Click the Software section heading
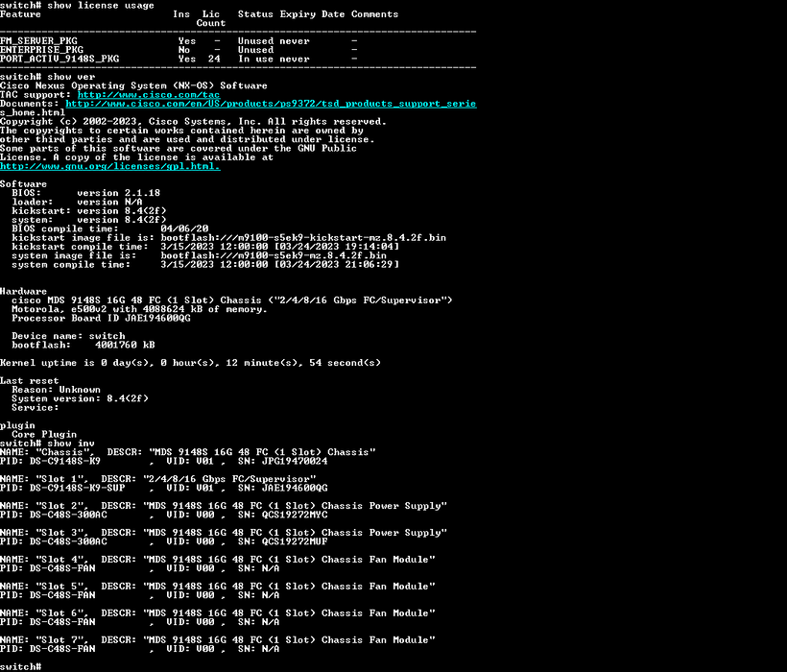The image size is (787, 672). [x=23, y=183]
